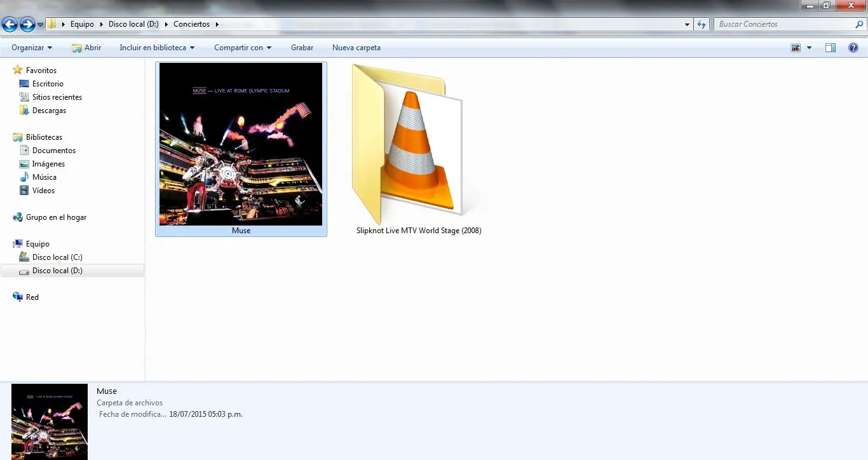
Task: Open Sitios recientes in the navigation pane
Action: [x=57, y=97]
